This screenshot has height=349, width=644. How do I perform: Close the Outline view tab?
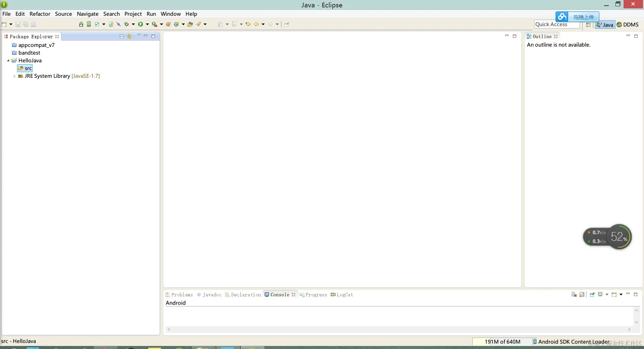[x=556, y=37]
